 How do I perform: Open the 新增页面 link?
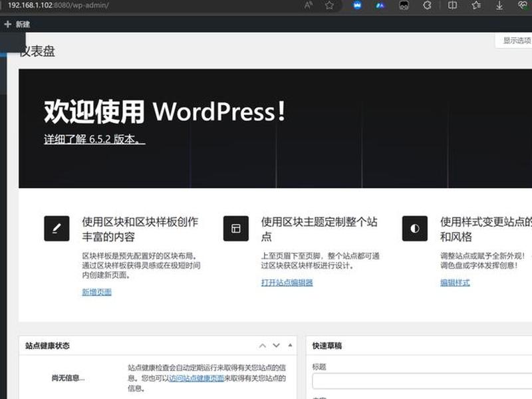96,292
